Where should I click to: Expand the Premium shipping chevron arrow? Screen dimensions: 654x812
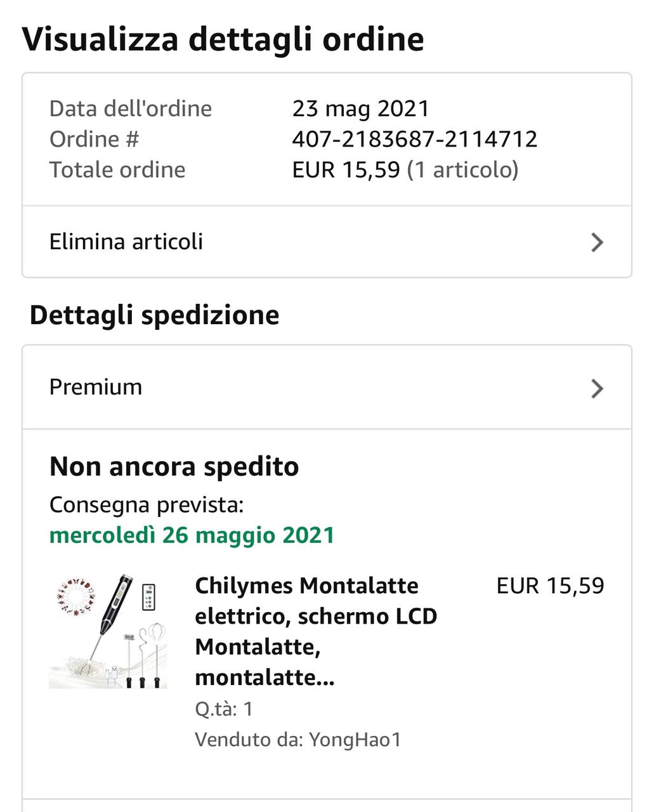pos(596,388)
